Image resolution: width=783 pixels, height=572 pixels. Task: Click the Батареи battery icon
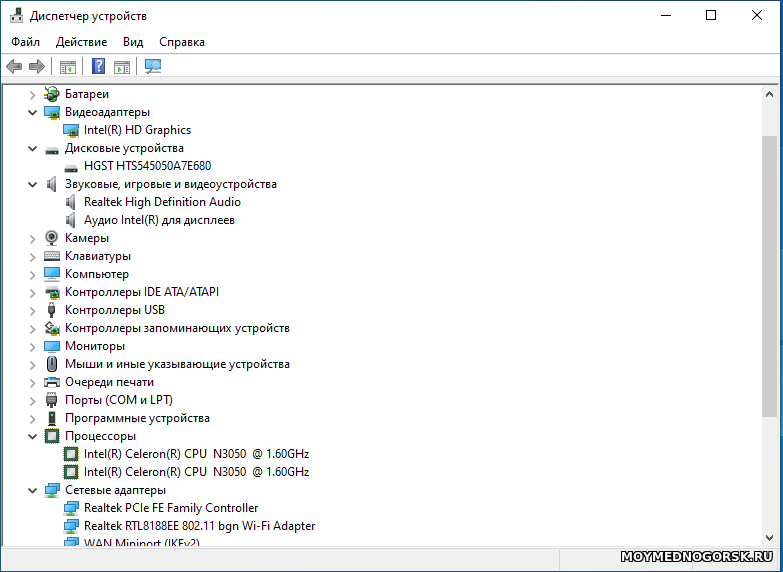point(52,94)
